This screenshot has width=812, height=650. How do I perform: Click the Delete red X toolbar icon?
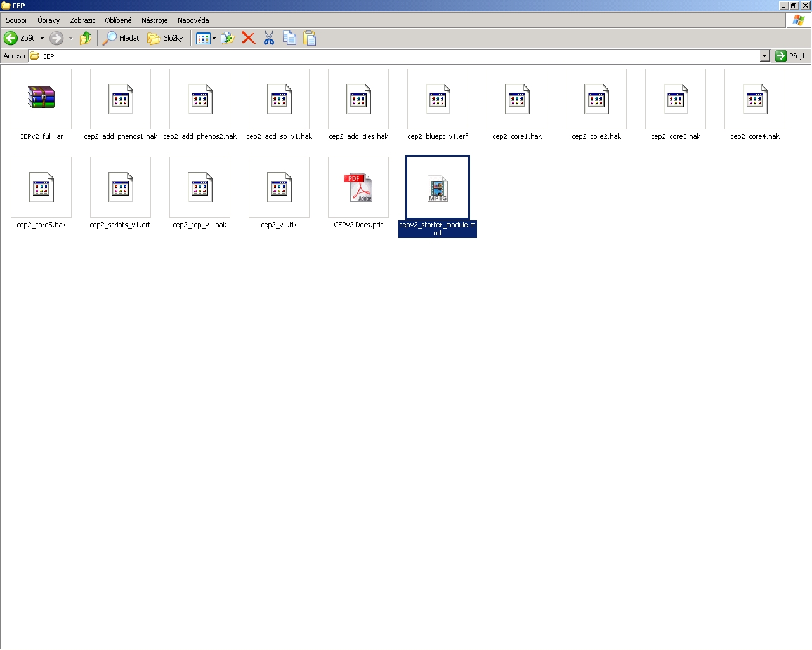pyautogui.click(x=249, y=38)
